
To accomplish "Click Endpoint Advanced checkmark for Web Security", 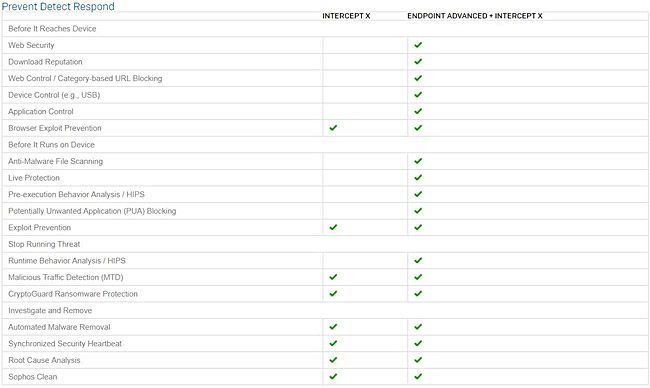I will 418,45.
